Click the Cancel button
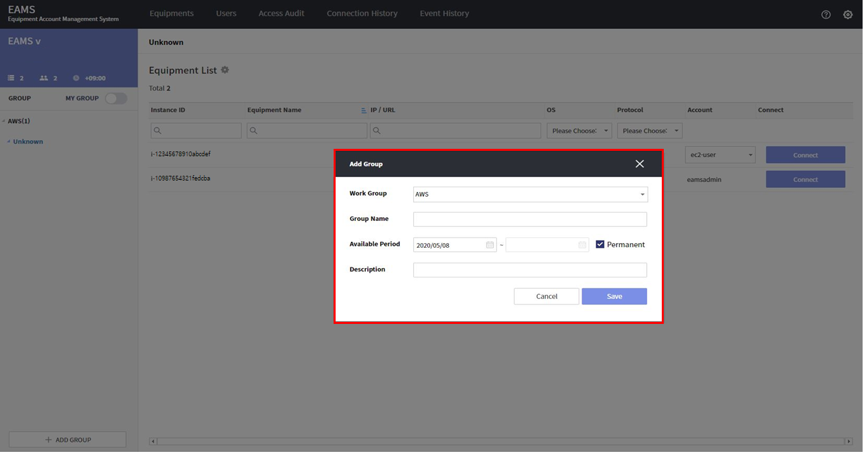Viewport: 868px width, 464px height. pos(547,296)
